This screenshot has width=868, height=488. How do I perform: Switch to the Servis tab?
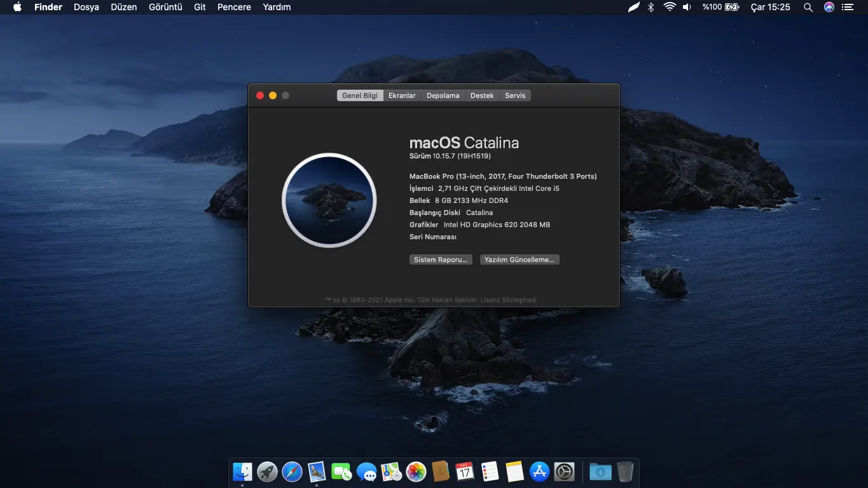pyautogui.click(x=515, y=95)
